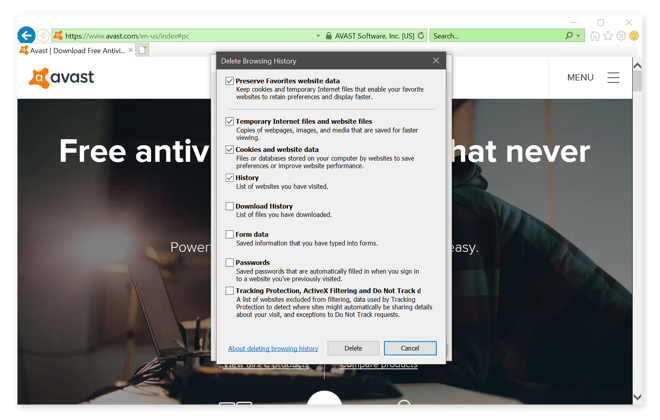660x420 pixels.
Task: Close the Delete Browsing History dialog
Action: coord(436,61)
